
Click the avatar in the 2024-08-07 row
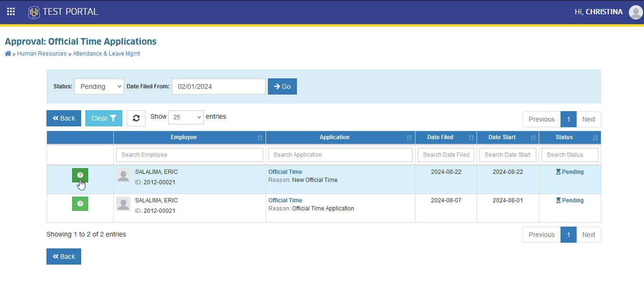123,204
